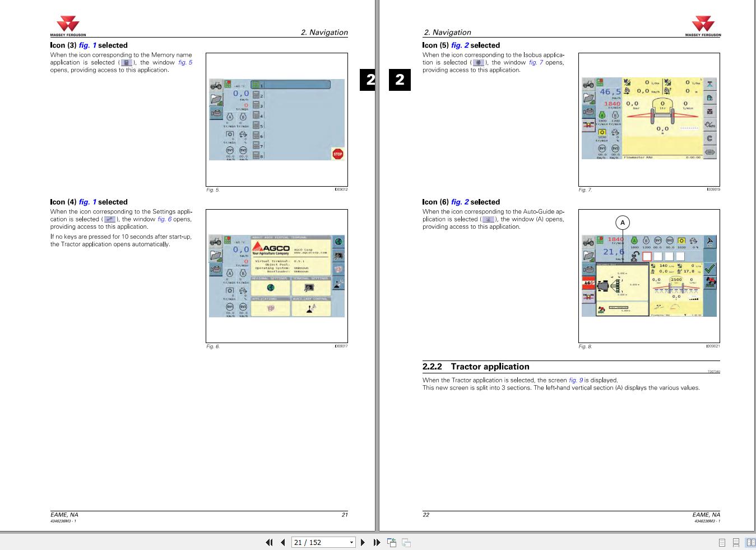Viewport: 756px width, 550px height.
Task: Click '2. Navigation' header on the right page
Action: [447, 33]
